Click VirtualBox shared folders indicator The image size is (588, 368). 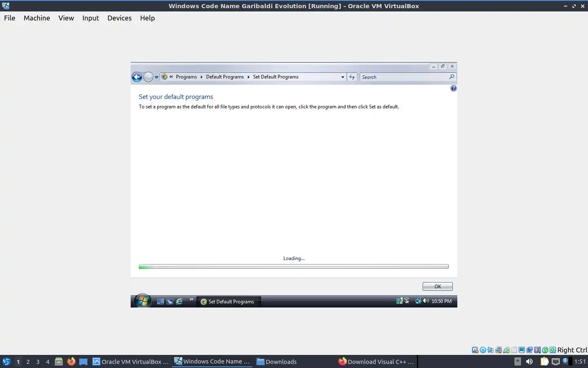click(514, 350)
